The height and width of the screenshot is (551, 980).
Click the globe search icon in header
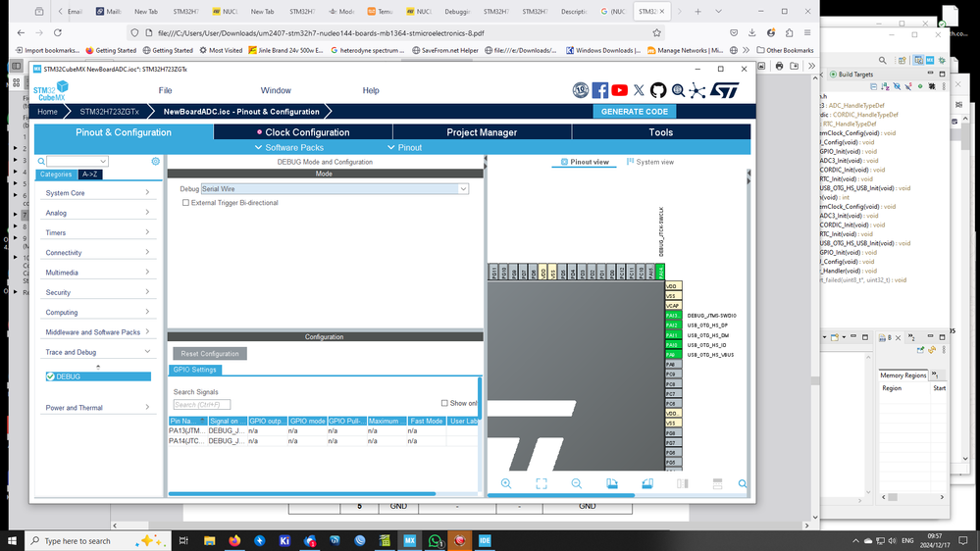tap(678, 90)
